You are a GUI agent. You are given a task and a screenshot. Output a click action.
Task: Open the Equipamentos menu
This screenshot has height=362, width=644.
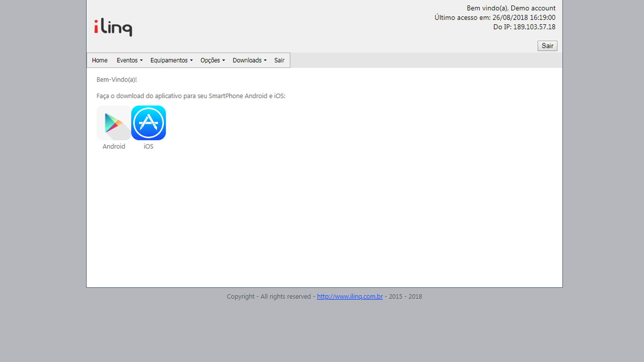click(x=169, y=60)
